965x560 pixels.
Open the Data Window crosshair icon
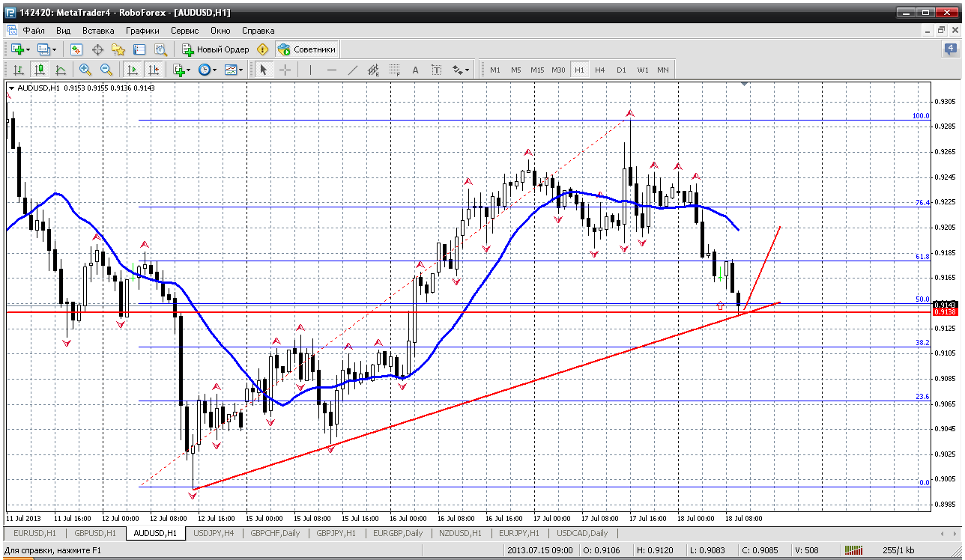pos(97,49)
